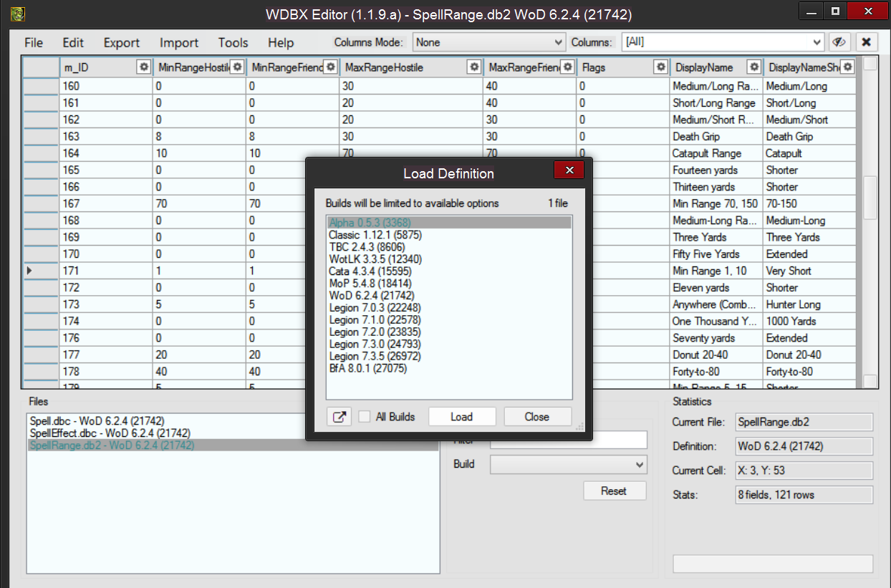Click the Reset button
This screenshot has width=891, height=588.
(x=614, y=491)
